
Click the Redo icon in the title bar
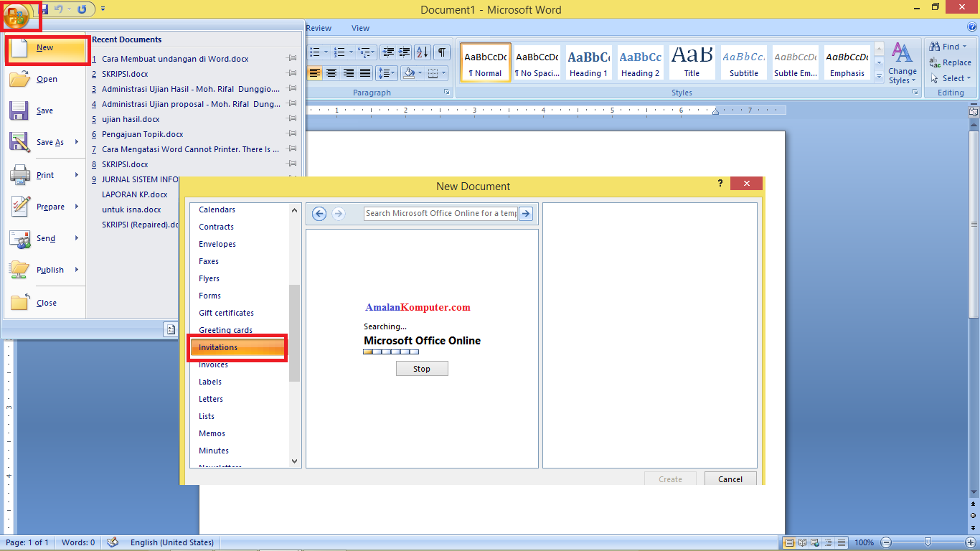click(x=82, y=9)
